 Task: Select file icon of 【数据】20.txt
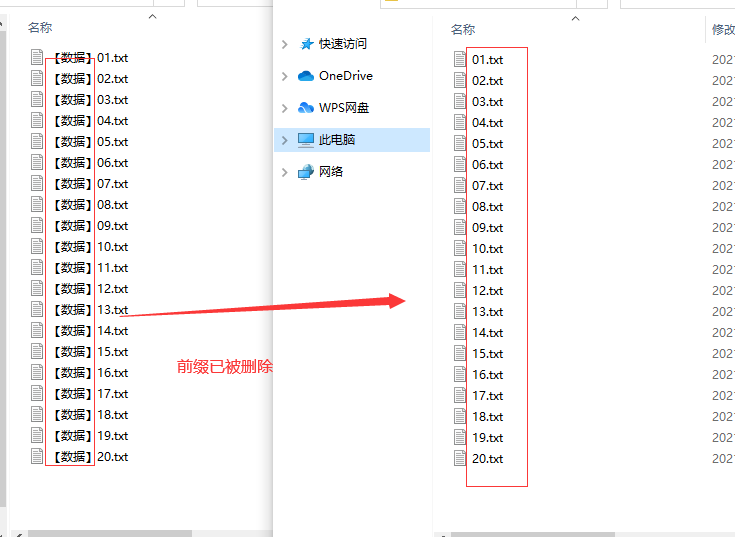coord(37,456)
